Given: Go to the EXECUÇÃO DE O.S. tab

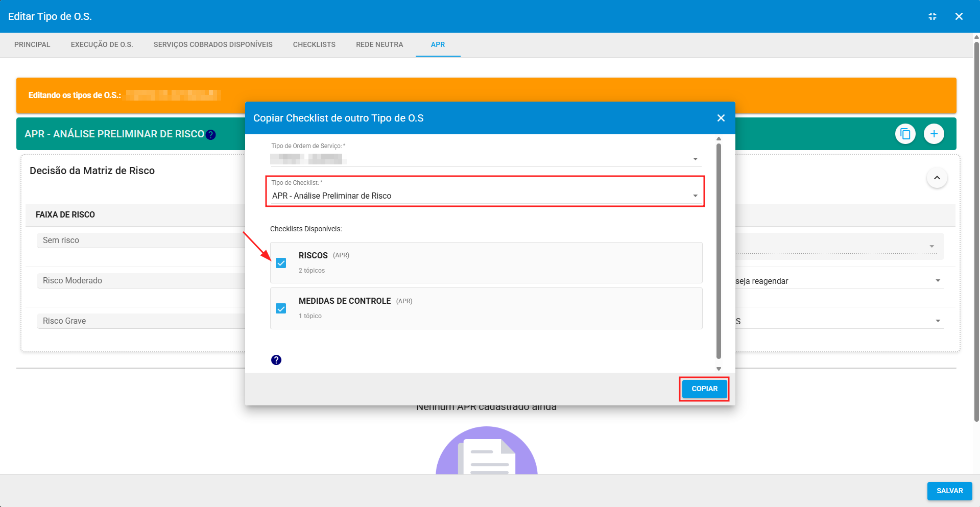Looking at the screenshot, I should pyautogui.click(x=102, y=44).
